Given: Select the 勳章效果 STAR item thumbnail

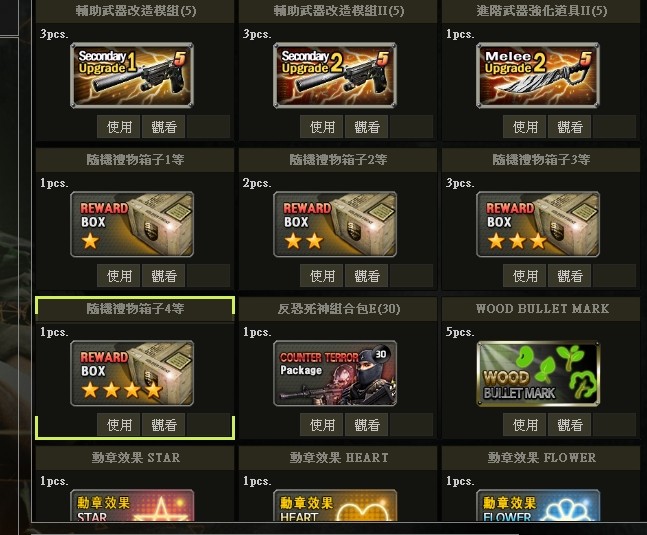Looking at the screenshot, I should click(x=132, y=505).
